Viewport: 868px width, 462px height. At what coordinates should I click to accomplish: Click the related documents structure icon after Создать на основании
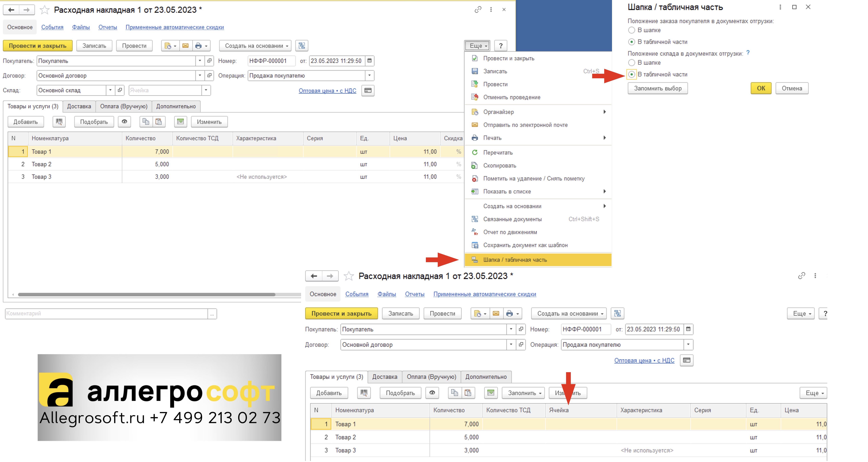tap(302, 45)
